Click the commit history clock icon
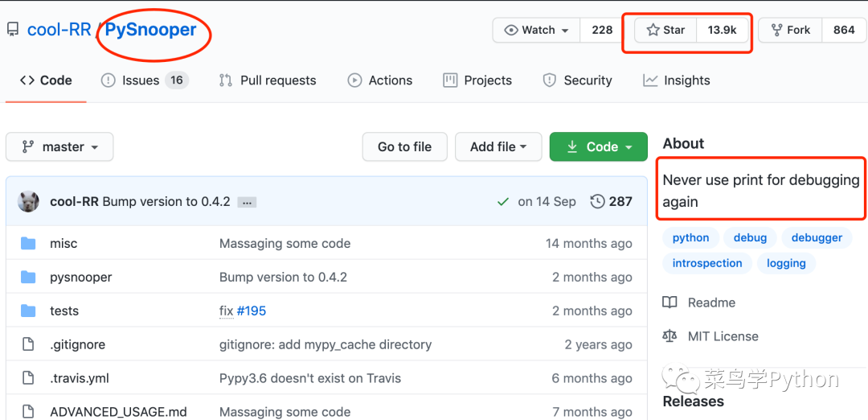Image resolution: width=868 pixels, height=420 pixels. point(598,202)
